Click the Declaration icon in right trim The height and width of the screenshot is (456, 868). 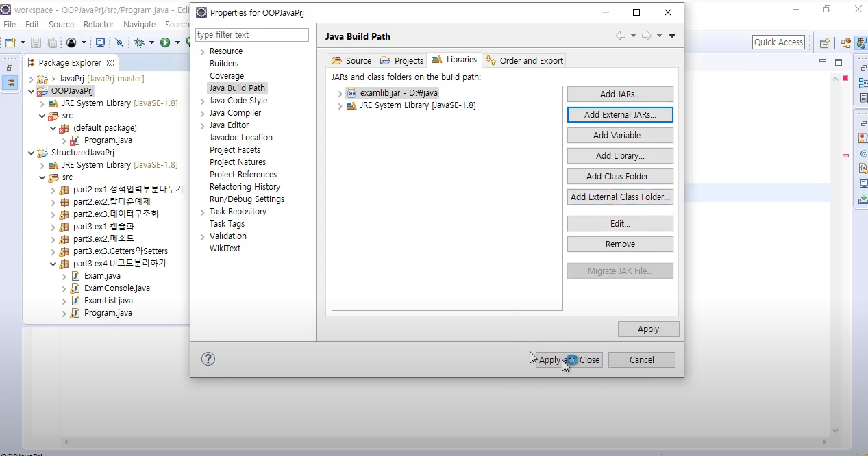(x=863, y=168)
